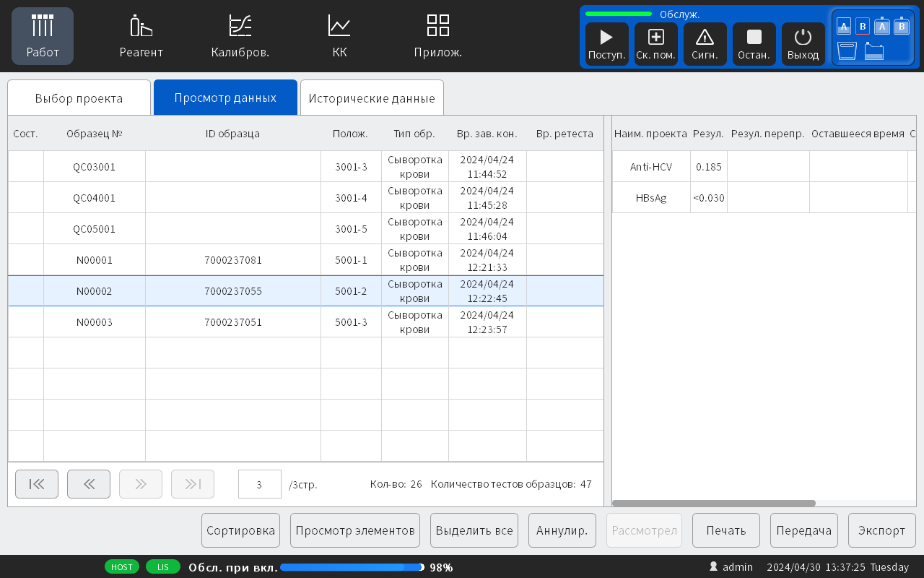Select sample row QC03001
The height and width of the screenshot is (578, 924).
[x=306, y=166]
